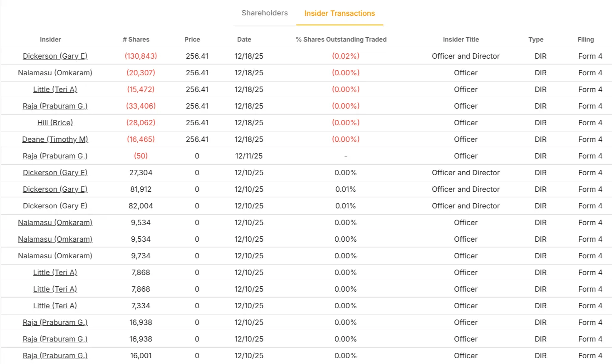Viewport: 612px width, 364px height.
Task: Switch to the Shareholders tab
Action: pos(265,13)
